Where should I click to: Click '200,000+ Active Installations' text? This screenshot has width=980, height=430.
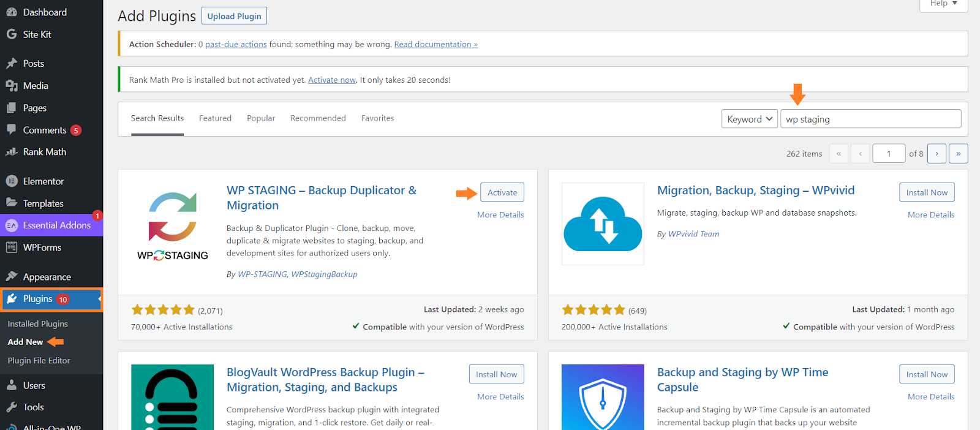pos(614,327)
